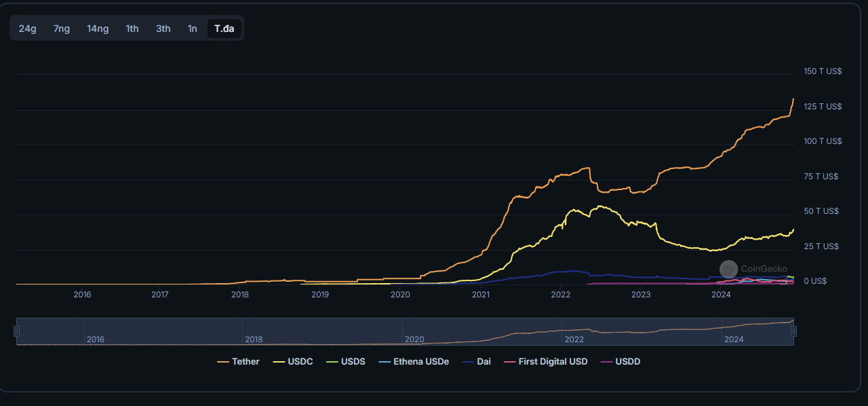Viewport: 868px width, 406px height.
Task: Click the T.da all-time range tab
Action: point(224,29)
